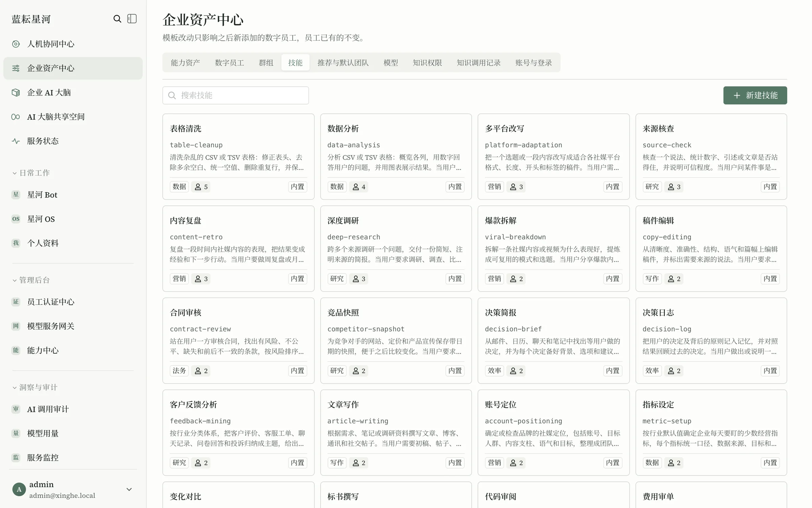
Task: Open the 深度调研 skill card
Action: 396,249
